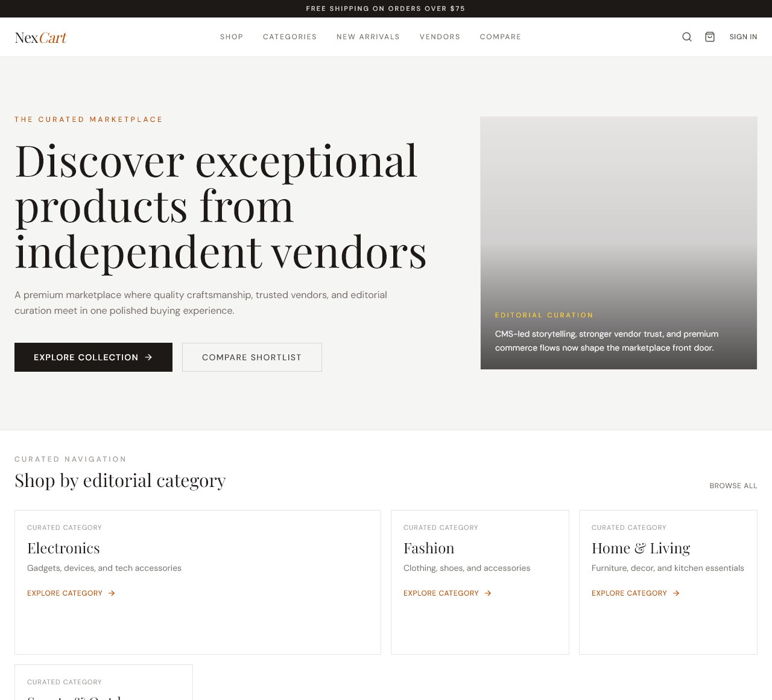The image size is (772, 700).
Task: Click the Editorial Curation hero image
Action: pos(618,242)
